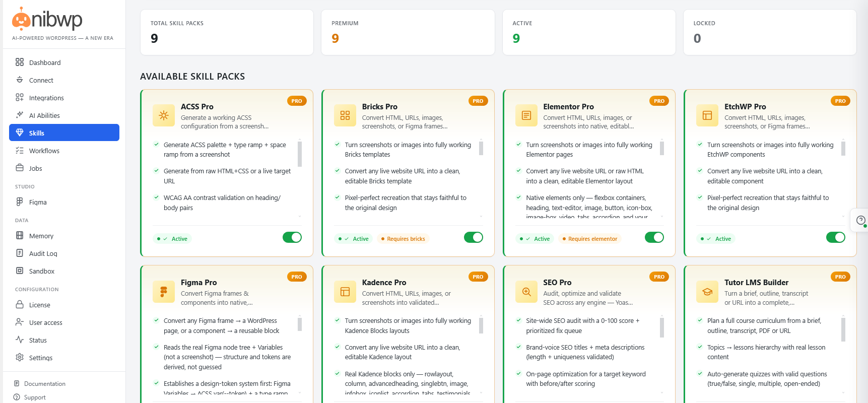Image resolution: width=868 pixels, height=403 pixels.
Task: Click the 'Requires elementor' chip
Action: 590,239
